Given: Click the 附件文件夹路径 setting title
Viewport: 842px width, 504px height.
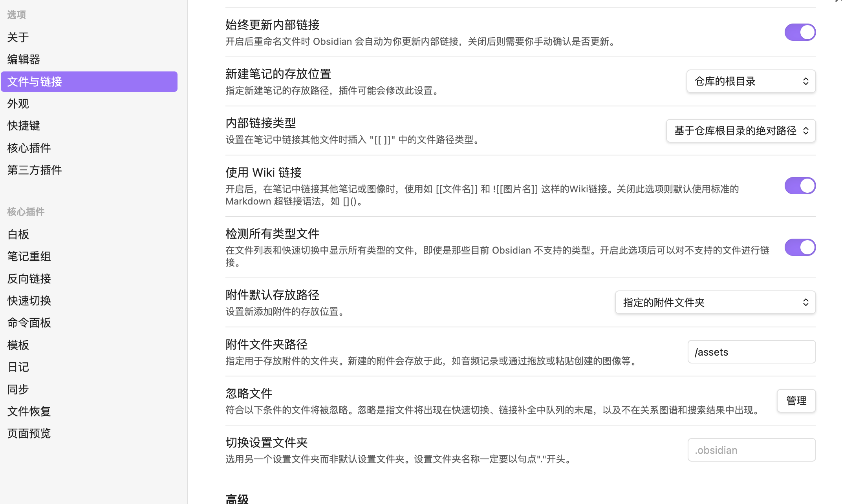Looking at the screenshot, I should tap(267, 344).
